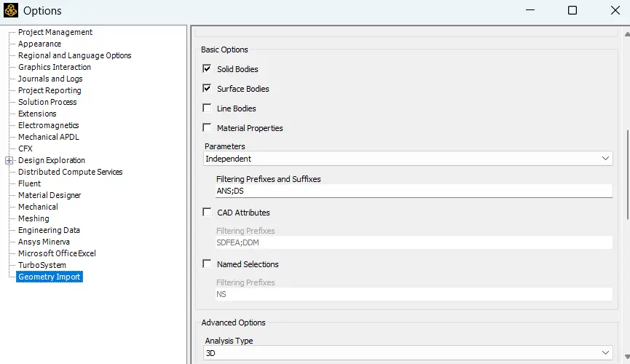Open the Analysis Type dropdown
Screen dimensions: 630x364
tap(408, 353)
